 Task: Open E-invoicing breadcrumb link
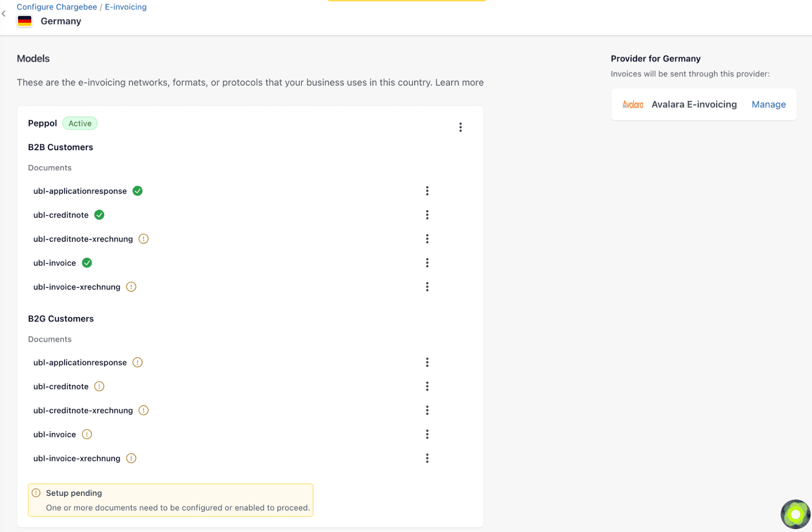126,7
